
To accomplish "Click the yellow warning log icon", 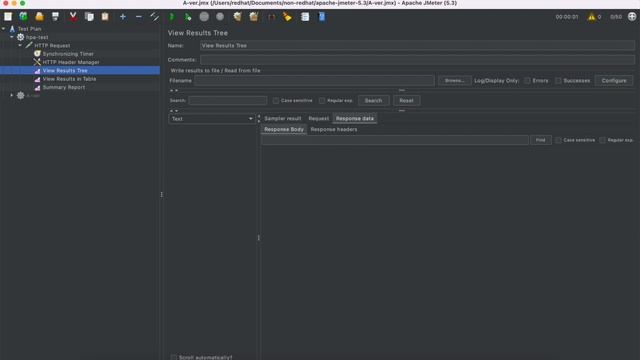I will click(591, 17).
